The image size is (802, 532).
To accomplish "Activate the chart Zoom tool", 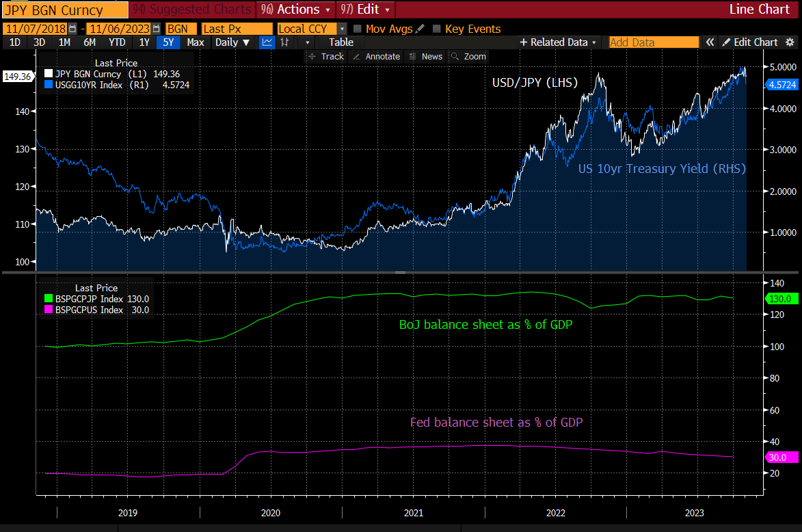I will tap(468, 57).
